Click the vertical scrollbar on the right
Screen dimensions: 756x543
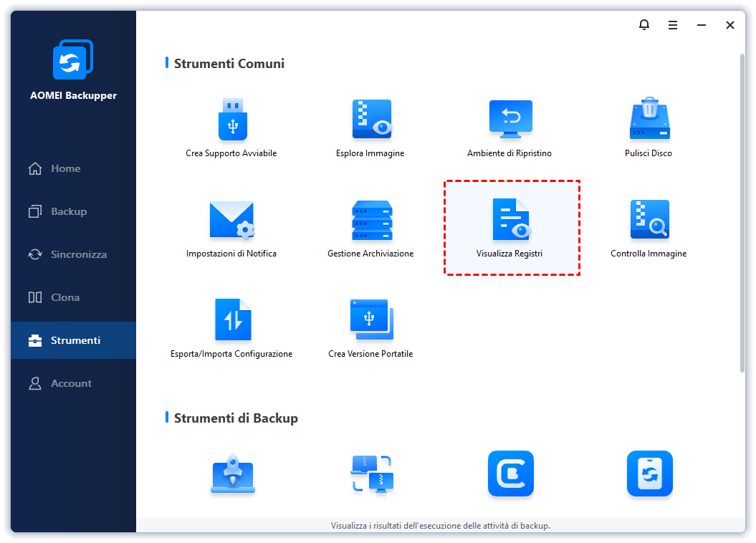click(x=742, y=212)
